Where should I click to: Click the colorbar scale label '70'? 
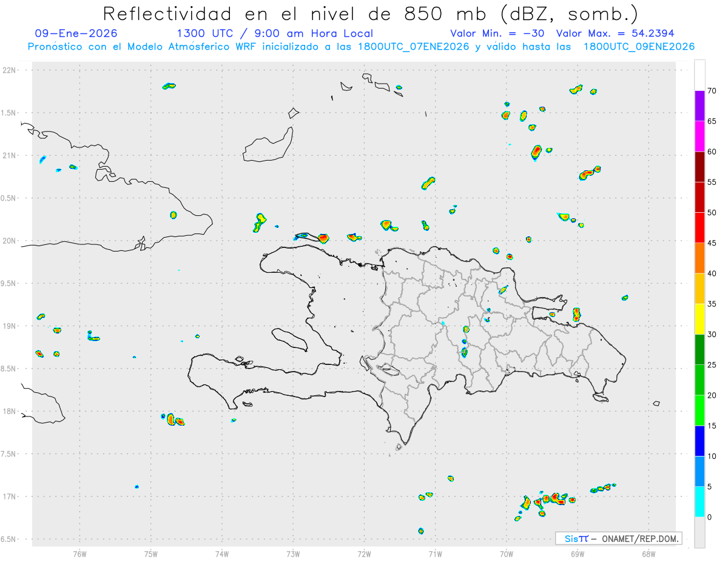712,91
